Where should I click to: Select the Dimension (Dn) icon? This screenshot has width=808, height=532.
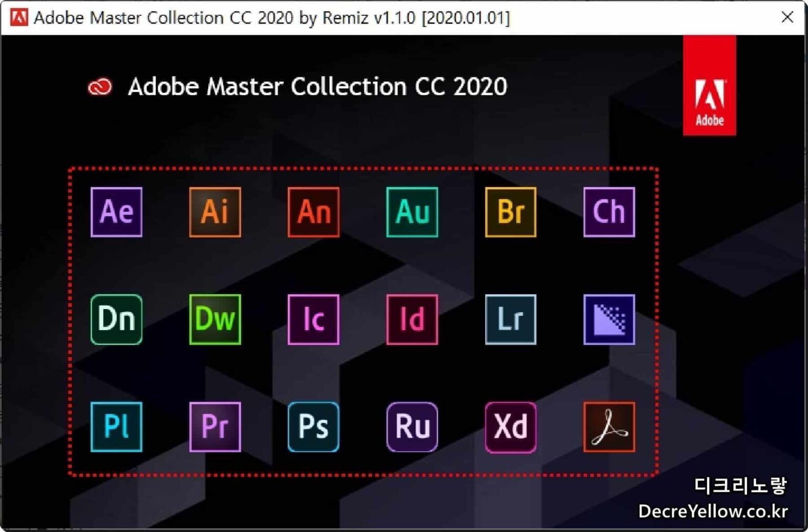116,320
